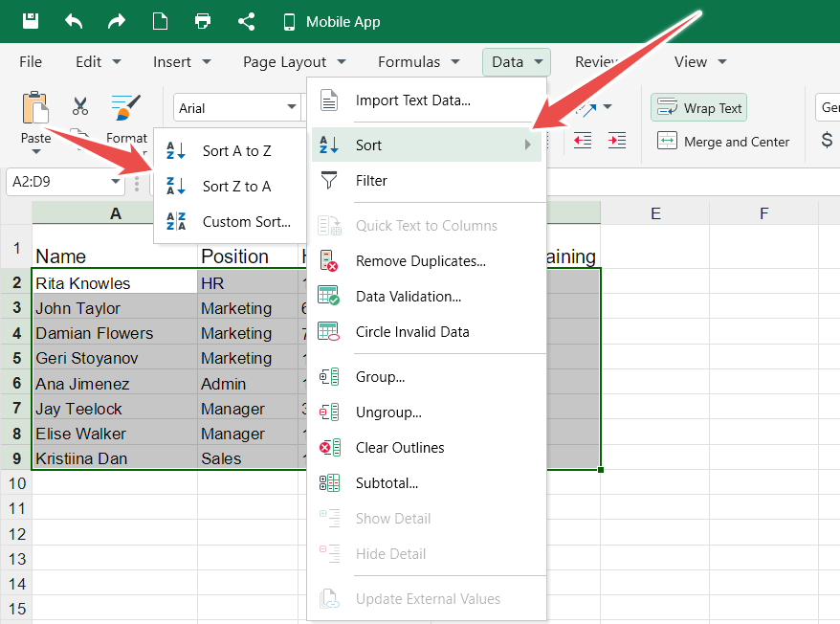Open the Share icon in title bar

coord(246,21)
